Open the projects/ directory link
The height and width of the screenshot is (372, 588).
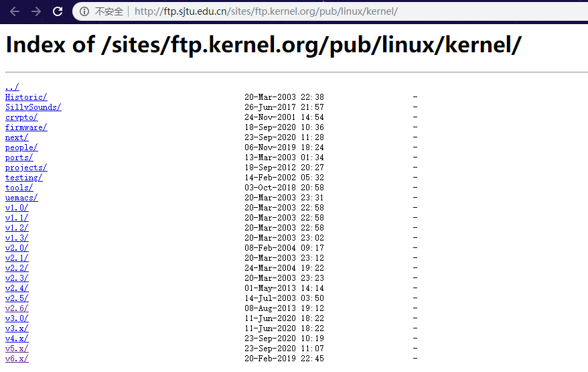pyautogui.click(x=26, y=168)
